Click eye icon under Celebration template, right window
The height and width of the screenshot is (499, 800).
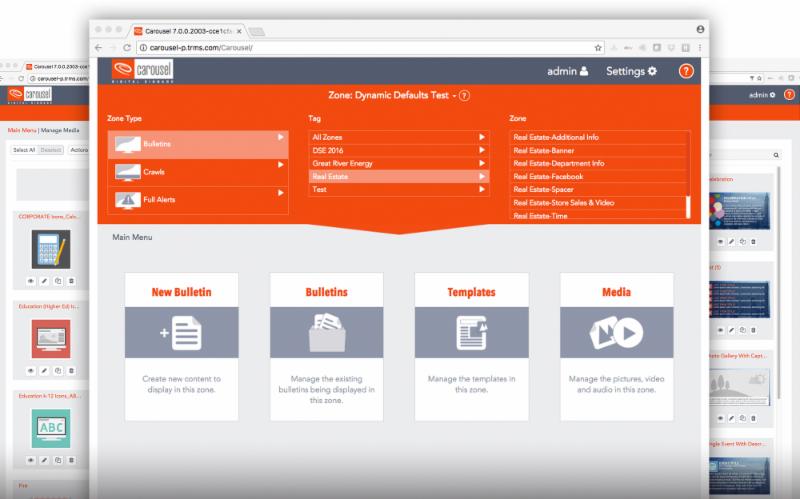pos(720,242)
